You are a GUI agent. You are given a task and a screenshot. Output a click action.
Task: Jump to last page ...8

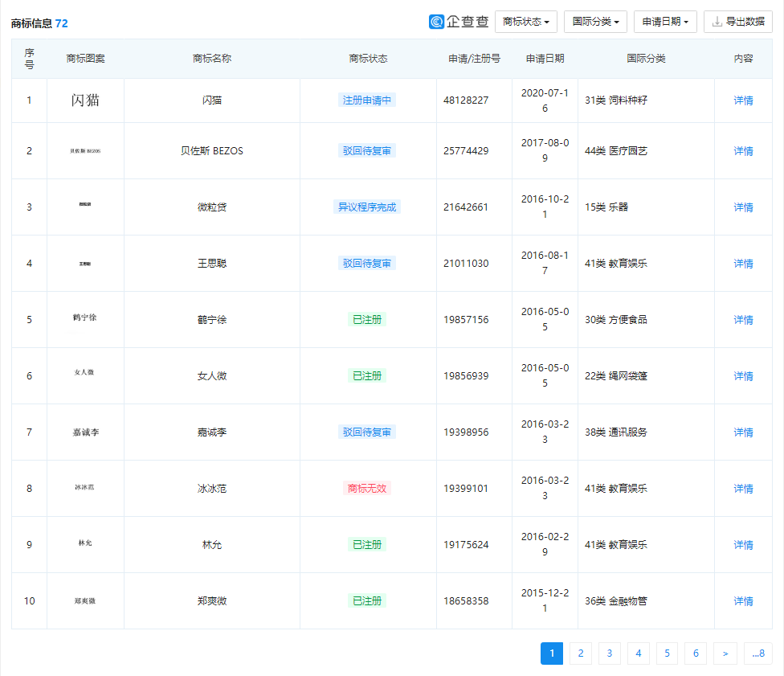(758, 653)
